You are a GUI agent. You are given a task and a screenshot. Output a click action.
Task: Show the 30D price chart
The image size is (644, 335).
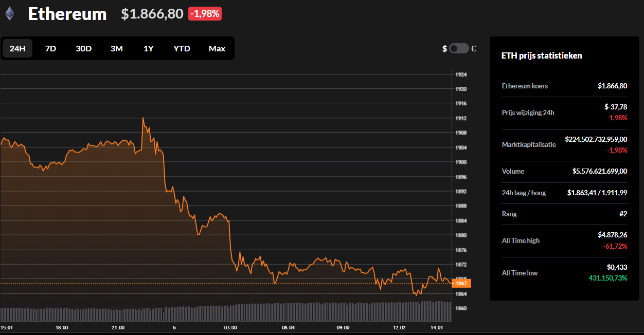tap(83, 48)
